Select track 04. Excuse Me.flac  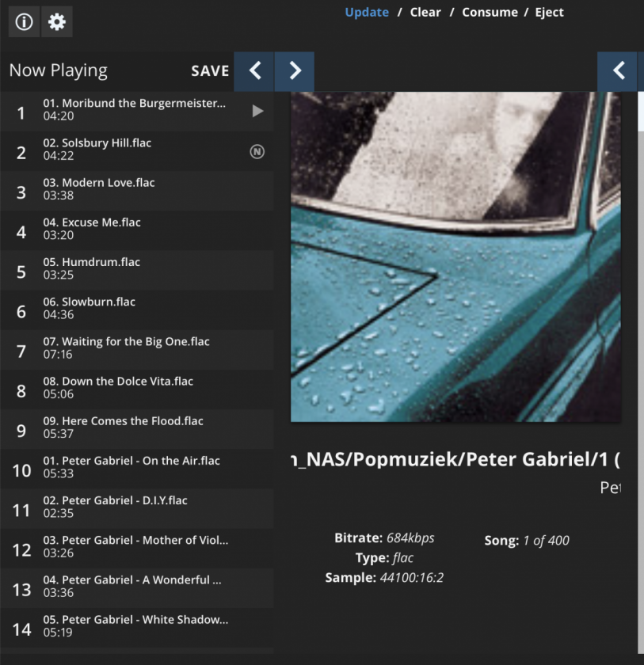click(x=136, y=230)
